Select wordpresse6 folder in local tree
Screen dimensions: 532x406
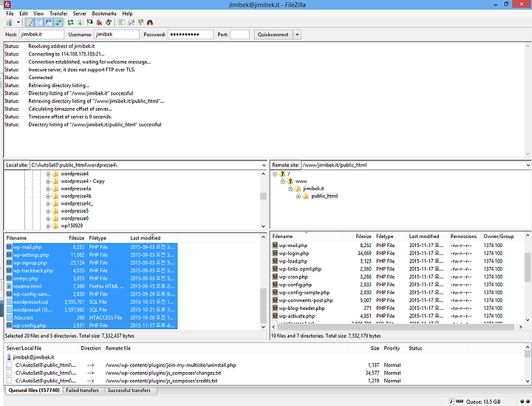pyautogui.click(x=75, y=219)
